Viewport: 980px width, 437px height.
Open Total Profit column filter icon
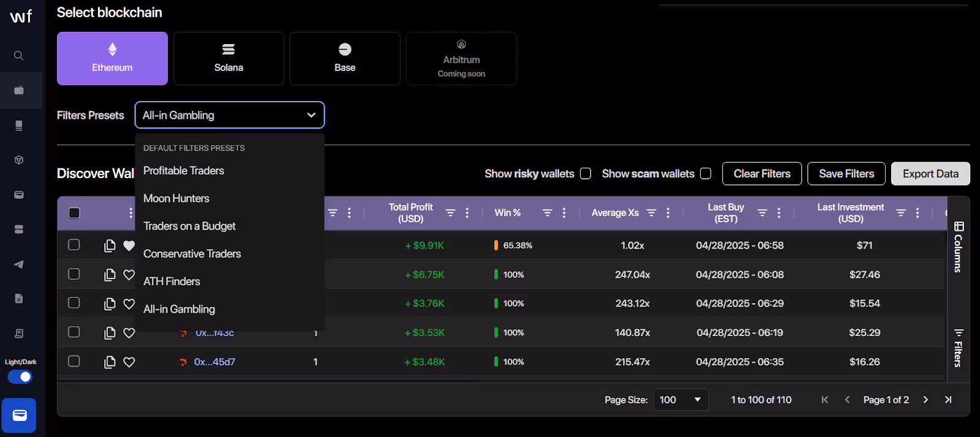coord(450,213)
